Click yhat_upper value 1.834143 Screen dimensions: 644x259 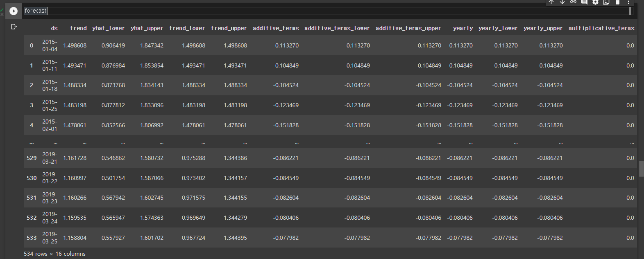(152, 85)
